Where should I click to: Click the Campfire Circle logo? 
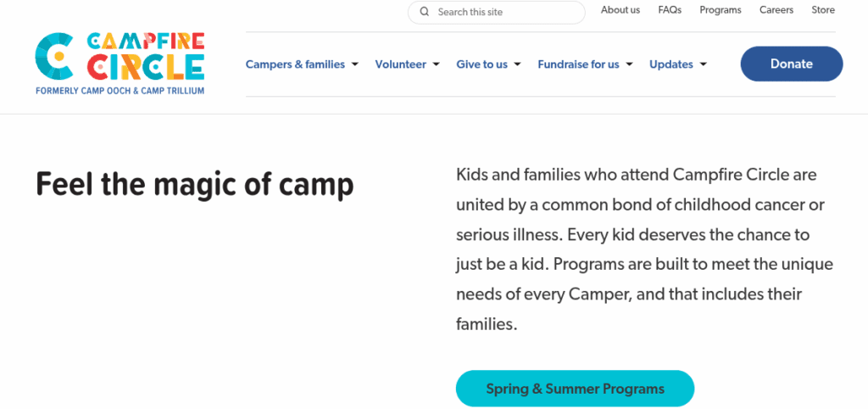click(x=120, y=64)
